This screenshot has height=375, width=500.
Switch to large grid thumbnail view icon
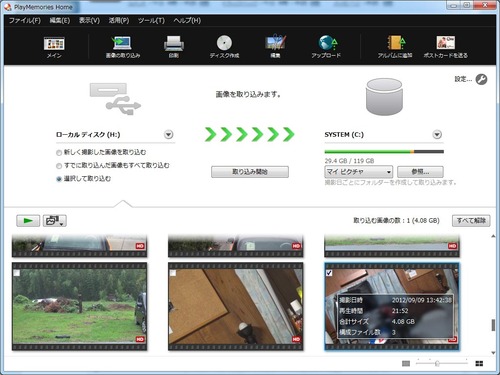pyautogui.click(x=479, y=363)
